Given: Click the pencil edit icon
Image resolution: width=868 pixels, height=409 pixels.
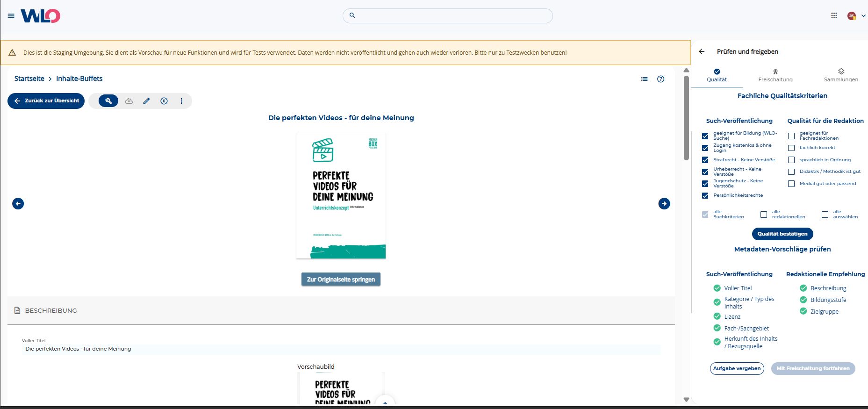Looking at the screenshot, I should click(x=146, y=101).
